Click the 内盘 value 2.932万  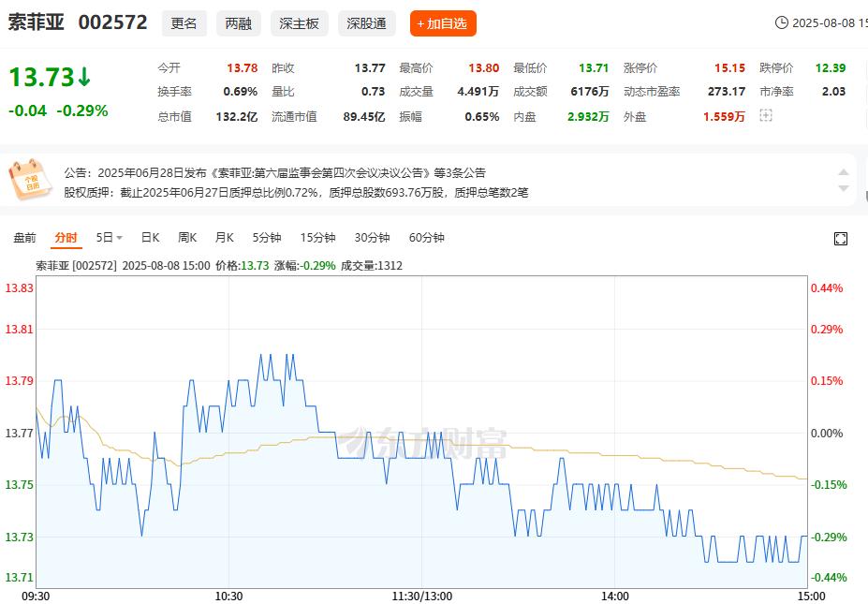(x=588, y=117)
